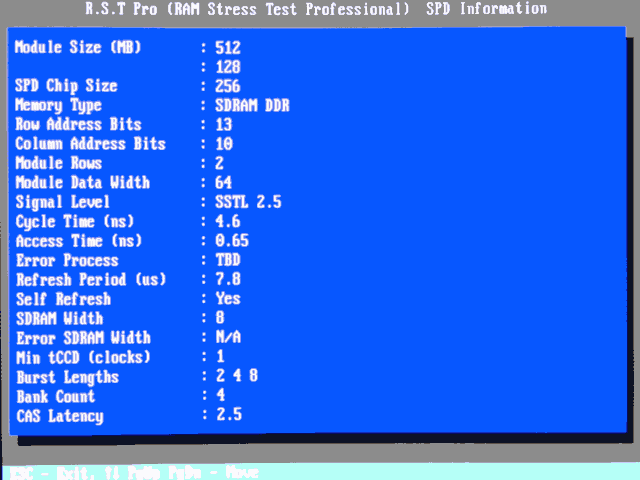Select the SPD Chip Size value 256
640x480 pixels.
[x=228, y=86]
